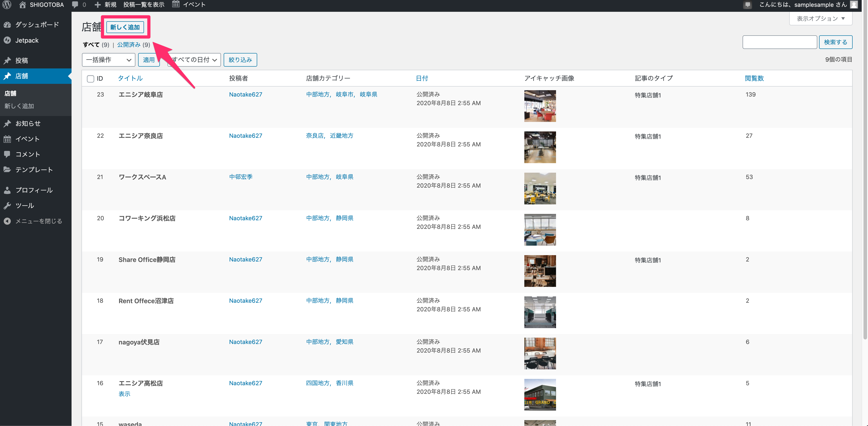Open the notifications icon in the admin bar
868x426 pixels.
747,5
